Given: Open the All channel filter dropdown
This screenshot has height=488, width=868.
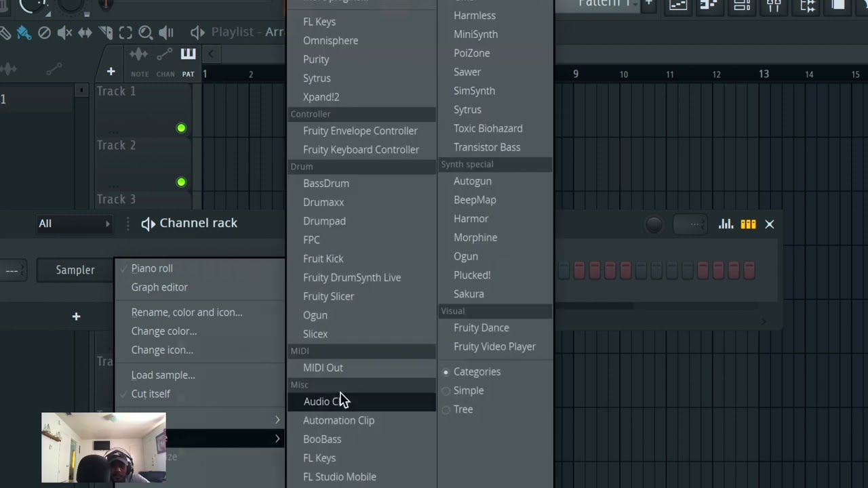Looking at the screenshot, I should pos(75,224).
